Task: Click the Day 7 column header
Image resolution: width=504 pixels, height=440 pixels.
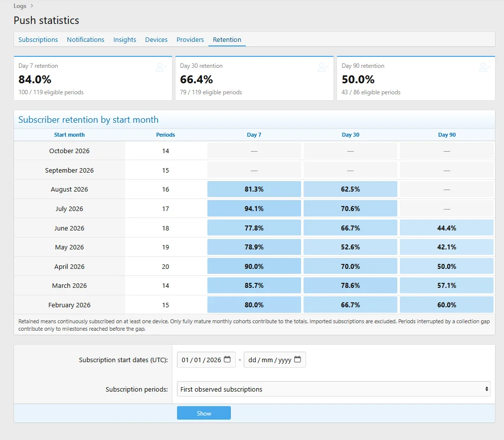Action: tap(254, 135)
